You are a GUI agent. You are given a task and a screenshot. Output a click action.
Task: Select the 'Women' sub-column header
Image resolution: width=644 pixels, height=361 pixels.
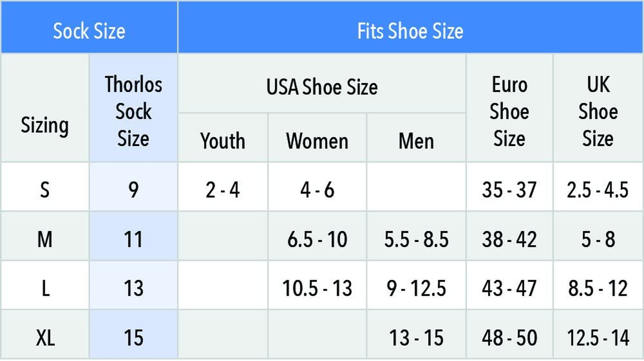[317, 140]
